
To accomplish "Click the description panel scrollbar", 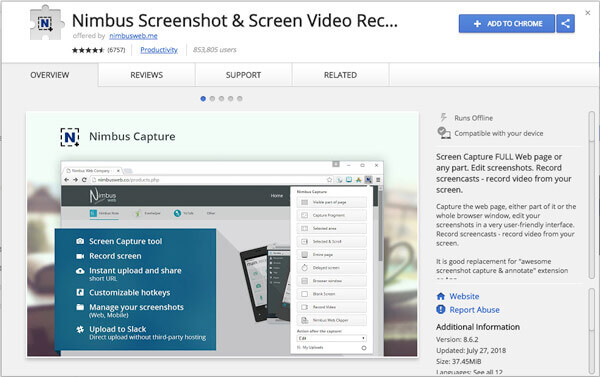I will [592, 194].
